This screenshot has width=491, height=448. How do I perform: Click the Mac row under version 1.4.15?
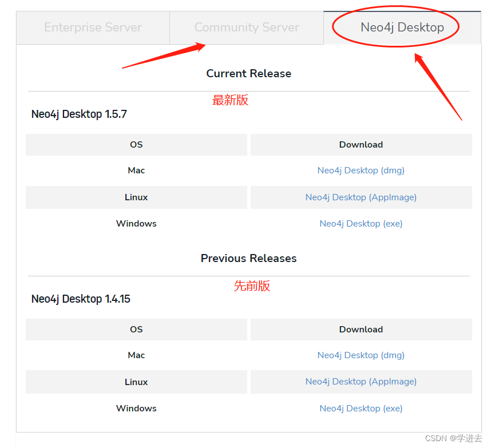tap(248, 355)
